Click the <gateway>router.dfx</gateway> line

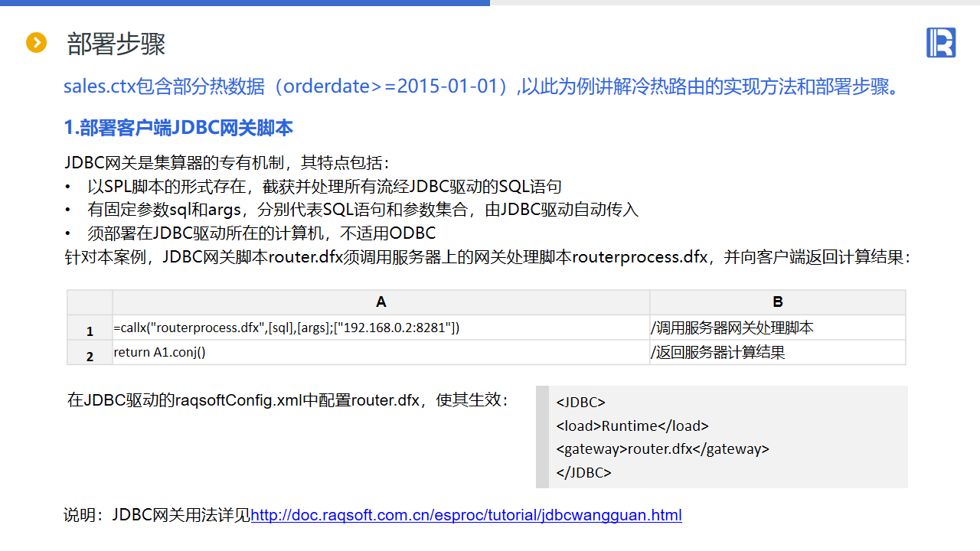point(663,449)
